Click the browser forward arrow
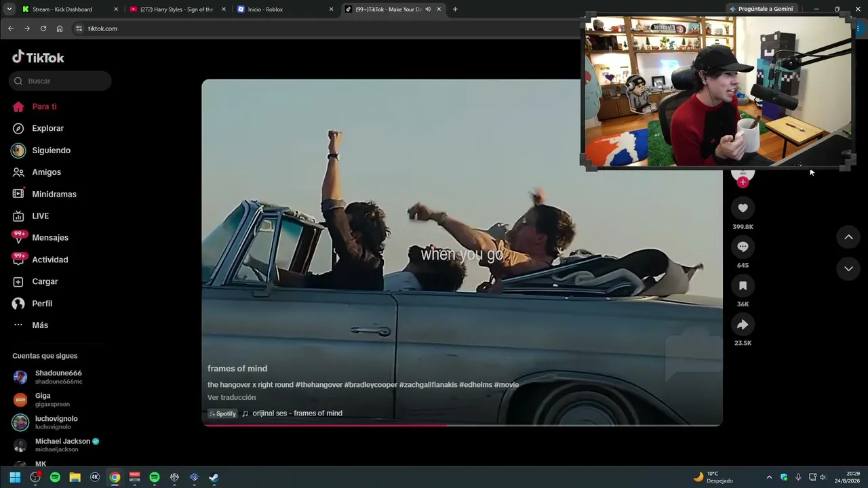Image resolution: width=868 pixels, height=488 pixels. 26,28
